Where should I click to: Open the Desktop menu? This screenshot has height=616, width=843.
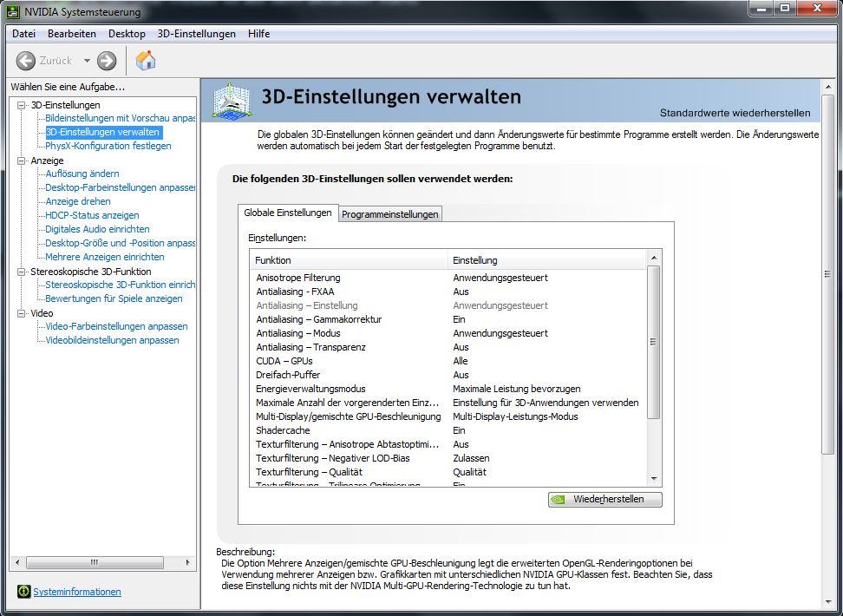[x=127, y=33]
